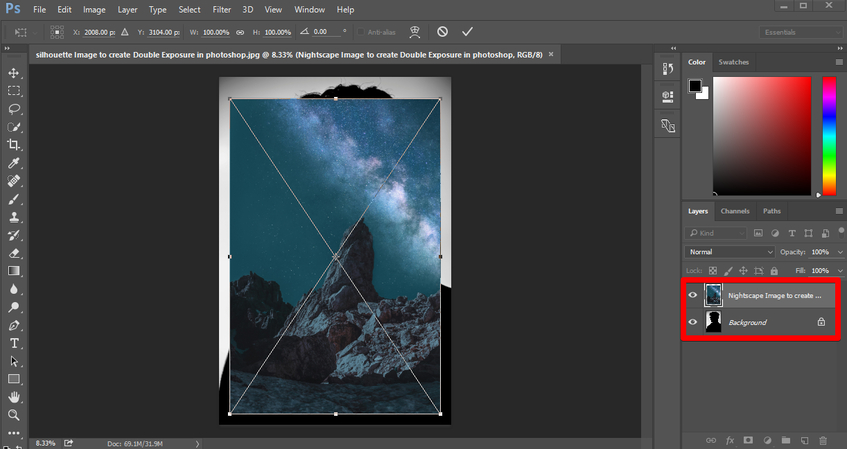This screenshot has width=847, height=449.
Task: Toggle lock transparent pixels
Action: [713, 270]
